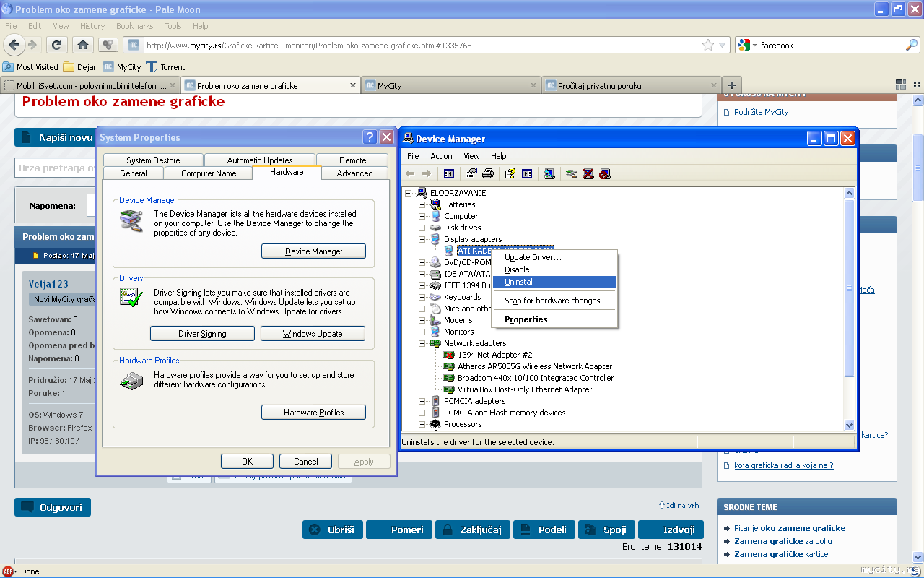
Task: Click the Scan for hardware changes toolbar icon
Action: point(549,173)
